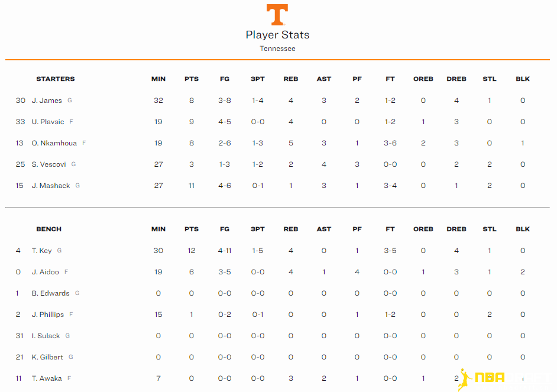Click the REB header in bench table

point(290,229)
